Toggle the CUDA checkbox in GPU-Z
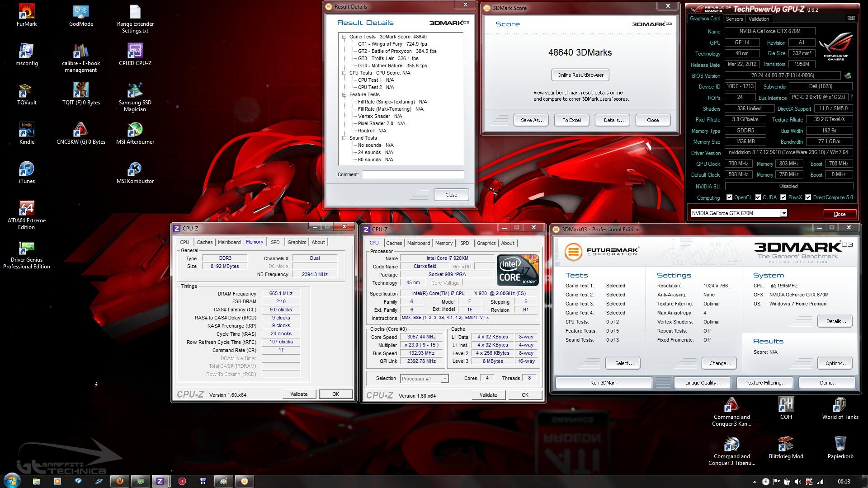The image size is (868, 488). point(758,197)
